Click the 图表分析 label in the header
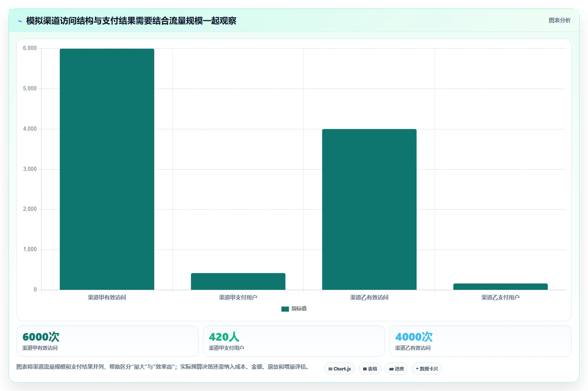 (x=559, y=20)
